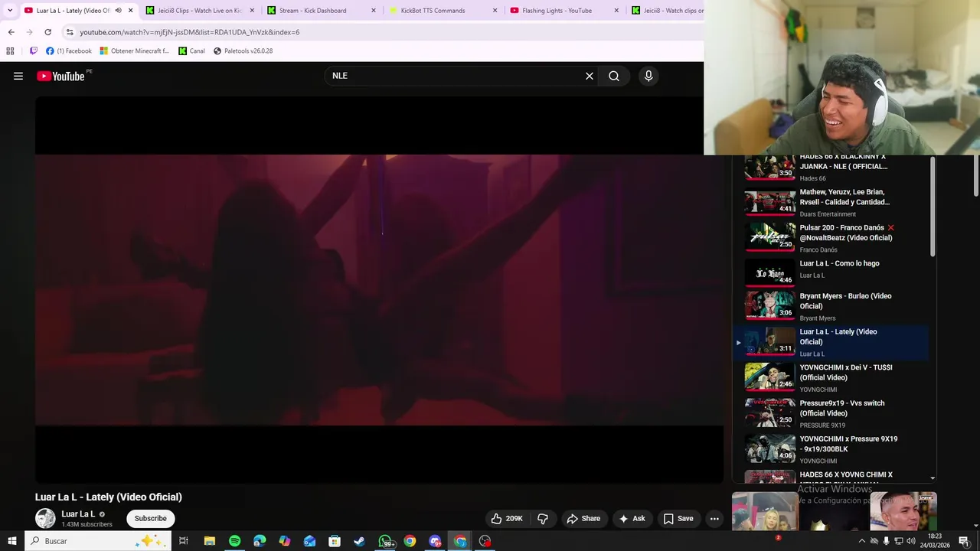This screenshot has width=980, height=551.
Task: Select the address bar URL
Action: (190, 32)
